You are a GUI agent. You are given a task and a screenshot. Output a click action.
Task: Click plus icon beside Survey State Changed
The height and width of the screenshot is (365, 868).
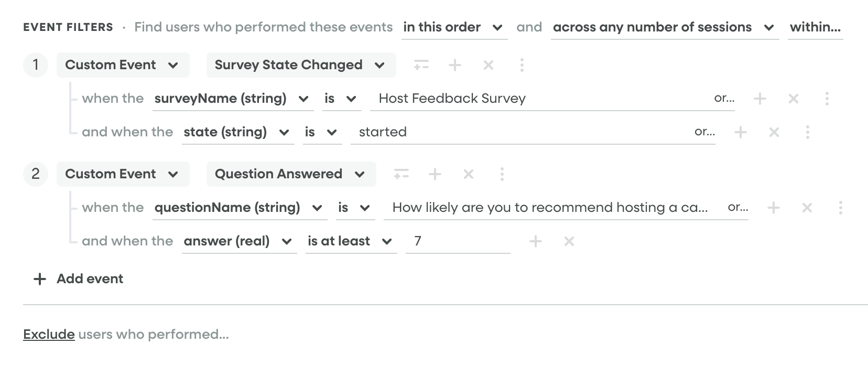coord(455,65)
